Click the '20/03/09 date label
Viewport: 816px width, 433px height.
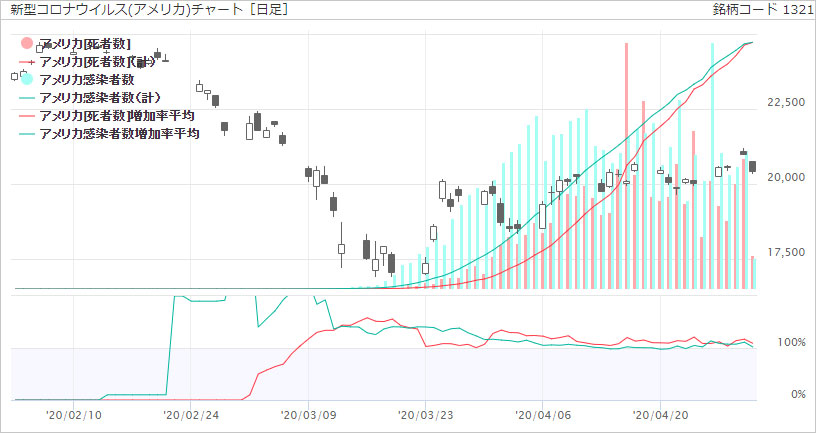point(308,415)
